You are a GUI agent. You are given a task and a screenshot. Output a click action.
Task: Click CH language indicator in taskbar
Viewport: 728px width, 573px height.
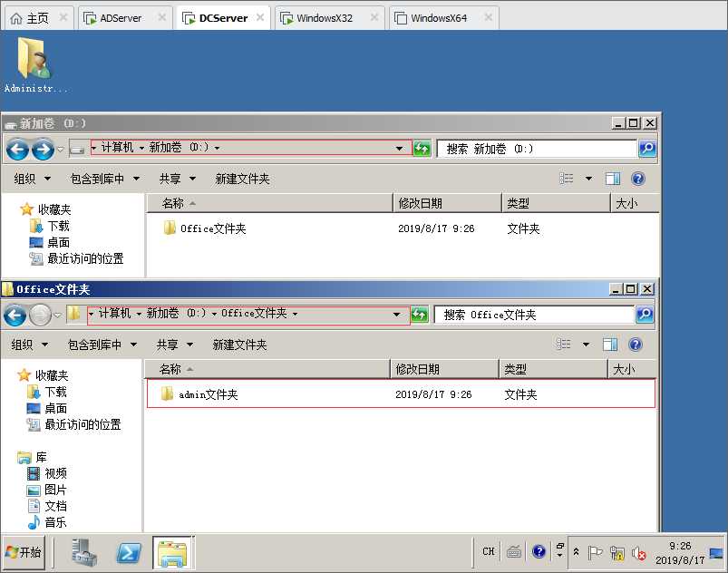(489, 551)
